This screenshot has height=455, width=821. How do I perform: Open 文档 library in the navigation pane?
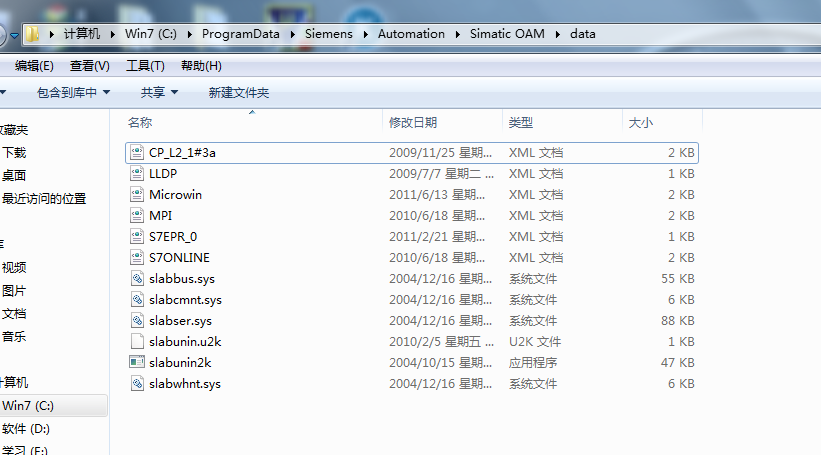coord(14,314)
